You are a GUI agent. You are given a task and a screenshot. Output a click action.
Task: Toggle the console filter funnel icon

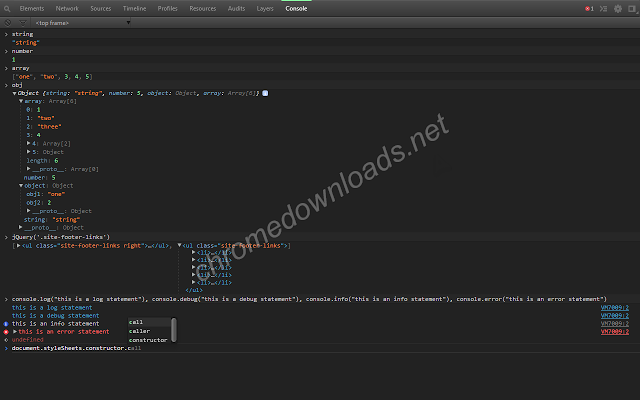(x=23, y=23)
